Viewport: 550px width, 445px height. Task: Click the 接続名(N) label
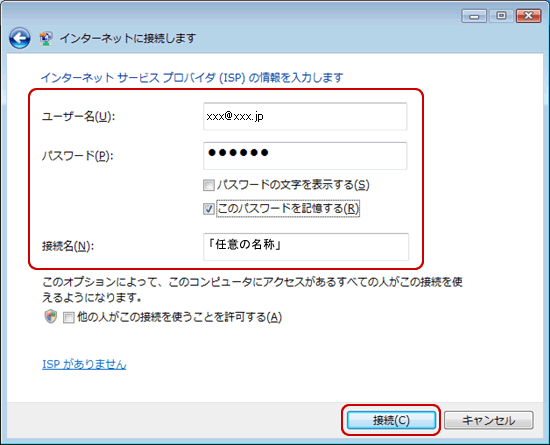(x=68, y=246)
